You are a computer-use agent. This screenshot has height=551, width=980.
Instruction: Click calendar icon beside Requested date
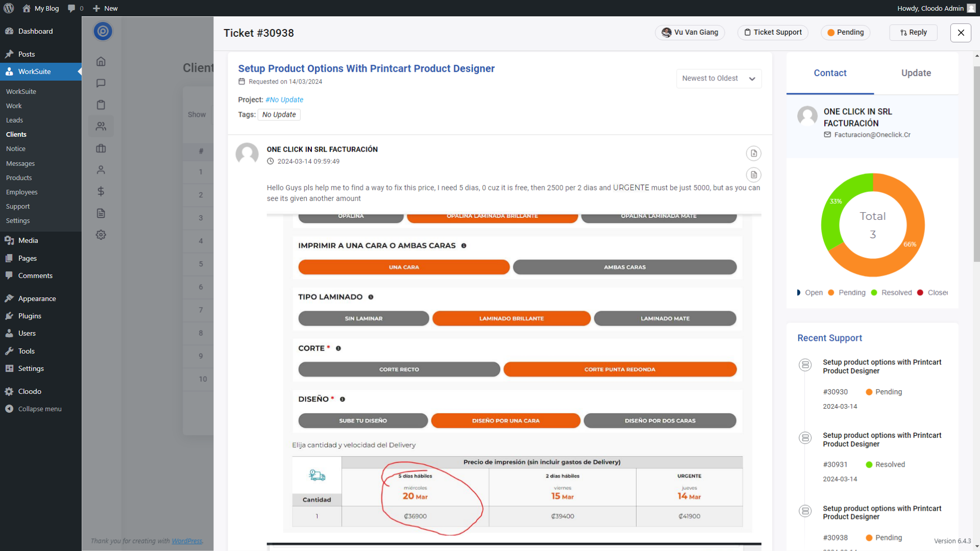(241, 82)
